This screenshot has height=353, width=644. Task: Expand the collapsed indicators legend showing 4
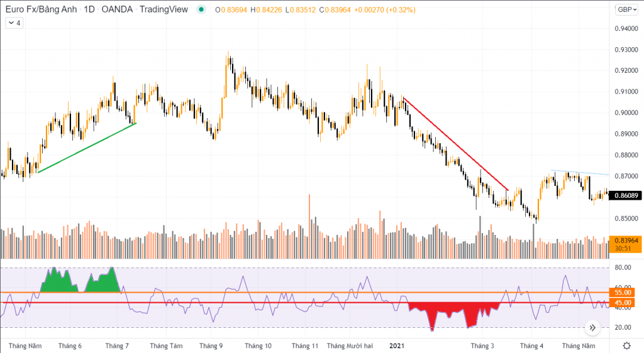pyautogui.click(x=14, y=23)
